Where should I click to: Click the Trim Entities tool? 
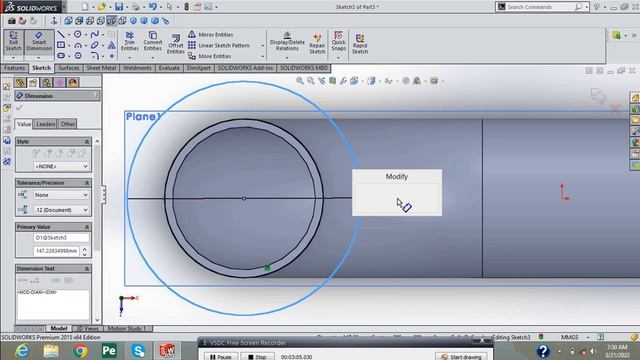[x=130, y=41]
